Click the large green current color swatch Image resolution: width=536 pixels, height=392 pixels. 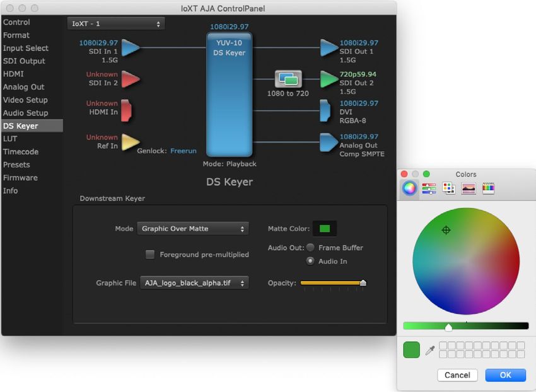pos(412,350)
